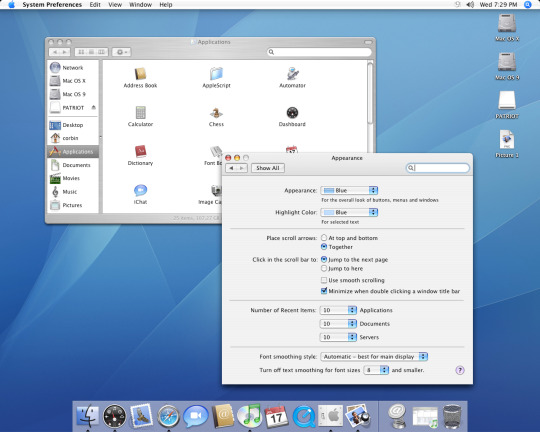Image resolution: width=540 pixels, height=432 pixels.
Task: Select scroll arrows 'At top and bottom'
Action: point(324,238)
